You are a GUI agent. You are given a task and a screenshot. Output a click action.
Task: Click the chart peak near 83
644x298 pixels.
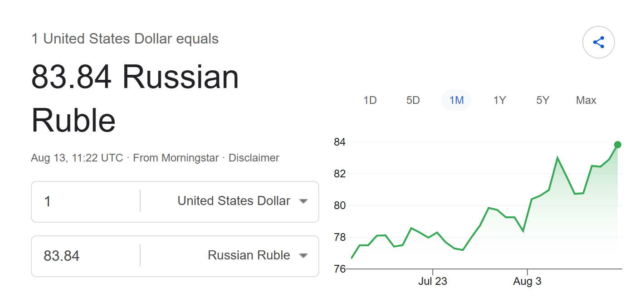pos(557,158)
